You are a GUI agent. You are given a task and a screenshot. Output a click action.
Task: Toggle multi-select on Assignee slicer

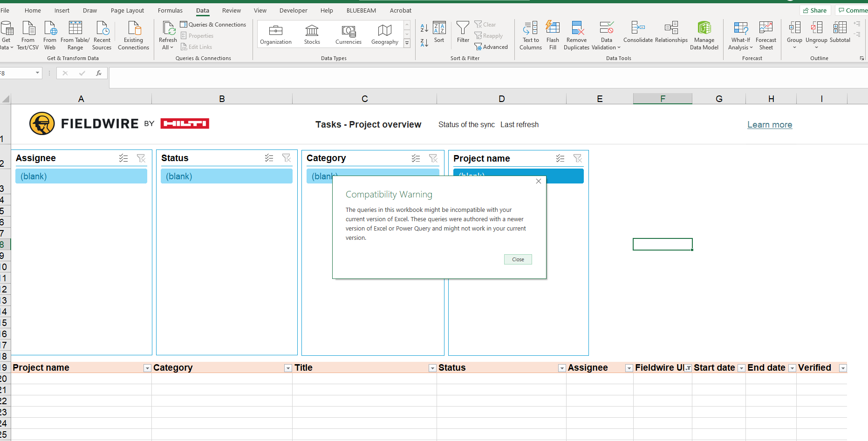[123, 158]
